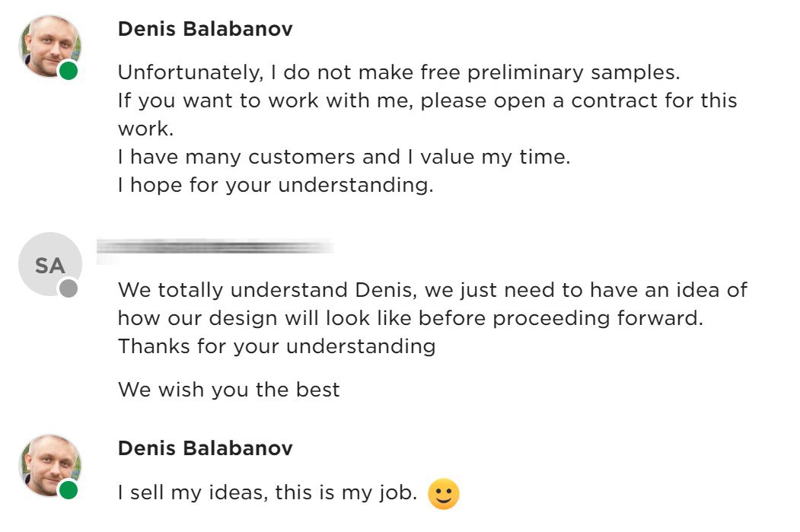This screenshot has width=800, height=532.
Task: Click the 'I sell my ideas, this is my job.' text
Action: [268, 492]
